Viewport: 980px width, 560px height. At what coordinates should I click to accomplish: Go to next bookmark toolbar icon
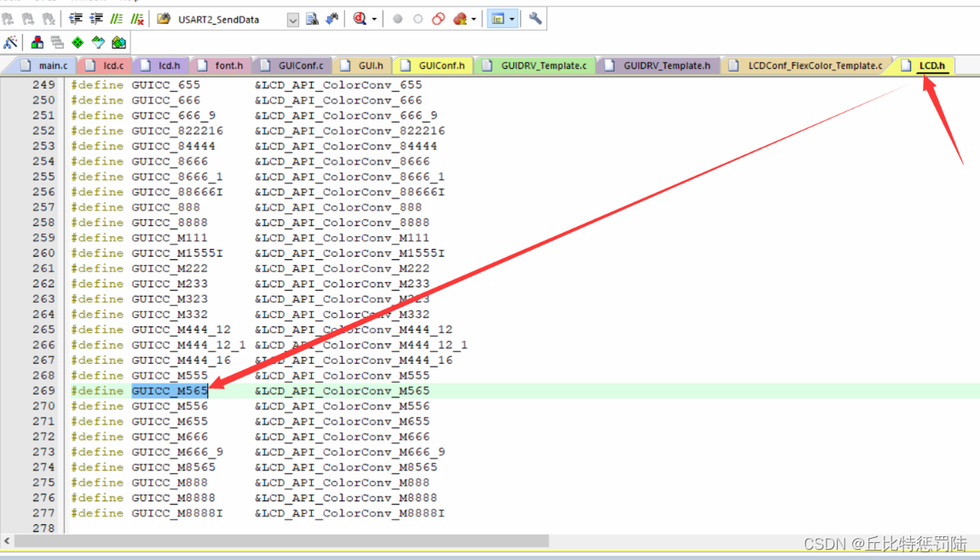[x=28, y=20]
